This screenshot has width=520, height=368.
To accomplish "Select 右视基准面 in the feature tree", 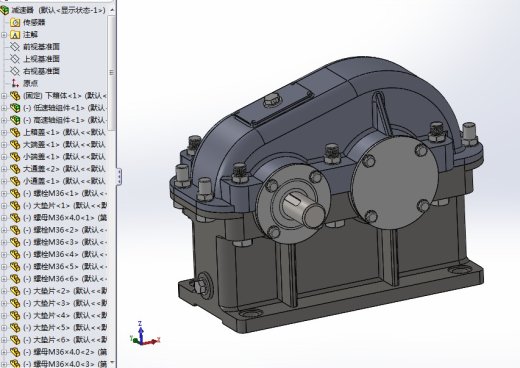I will coord(41,71).
